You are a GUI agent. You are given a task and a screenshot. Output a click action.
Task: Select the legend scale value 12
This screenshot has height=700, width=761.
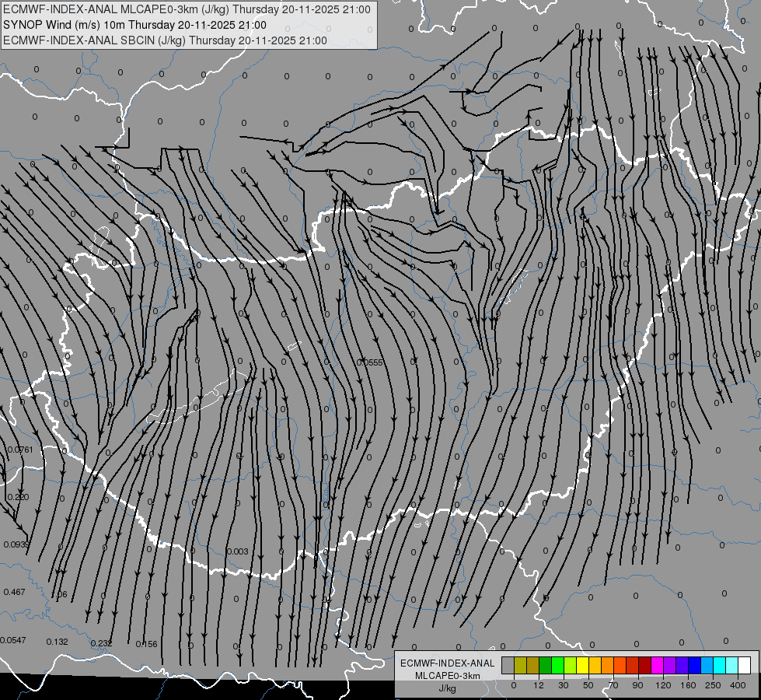pos(539,685)
